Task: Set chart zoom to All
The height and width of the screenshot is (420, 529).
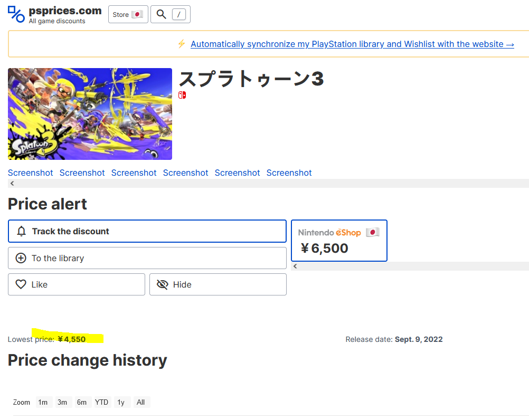Action: coord(140,402)
